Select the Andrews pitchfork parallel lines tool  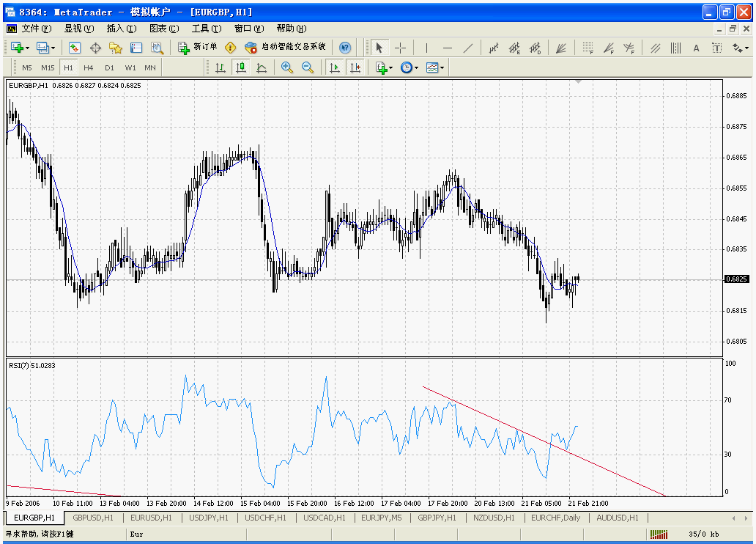click(655, 48)
